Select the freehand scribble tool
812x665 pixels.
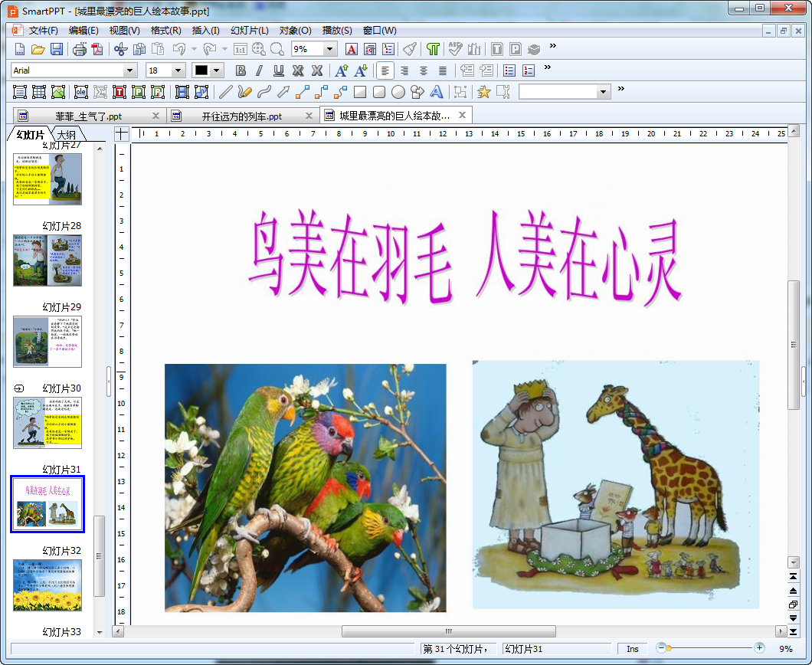tap(244, 92)
